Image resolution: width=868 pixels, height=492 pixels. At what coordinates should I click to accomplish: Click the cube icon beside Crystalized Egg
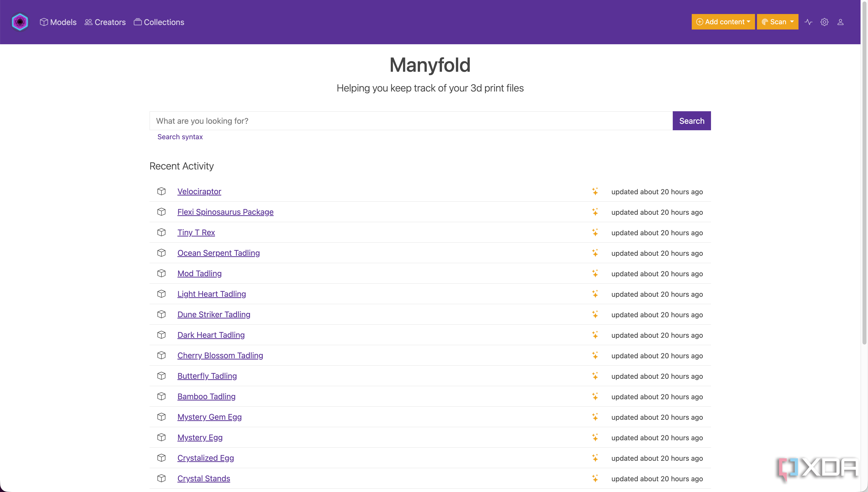161,458
